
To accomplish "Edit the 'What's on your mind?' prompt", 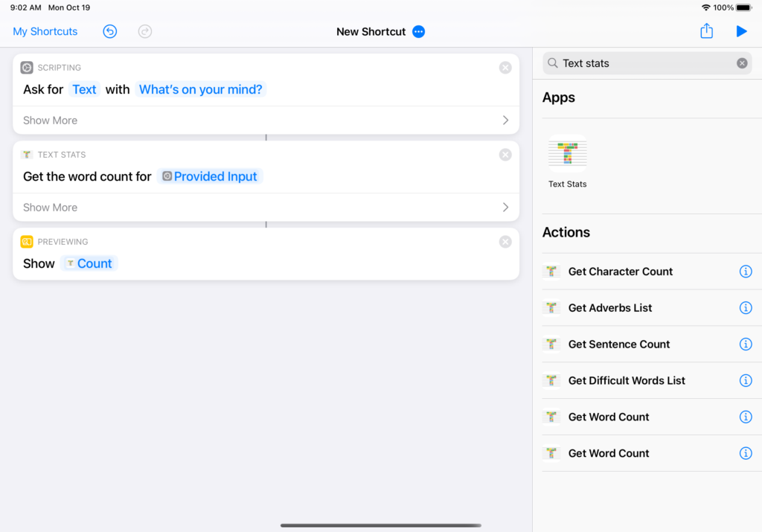I will 200,89.
